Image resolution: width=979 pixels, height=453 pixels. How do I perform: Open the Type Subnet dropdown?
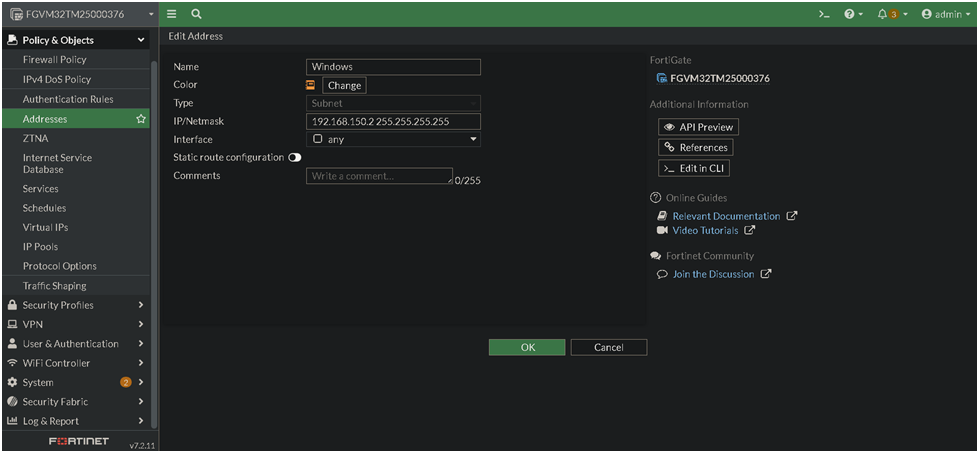point(393,104)
